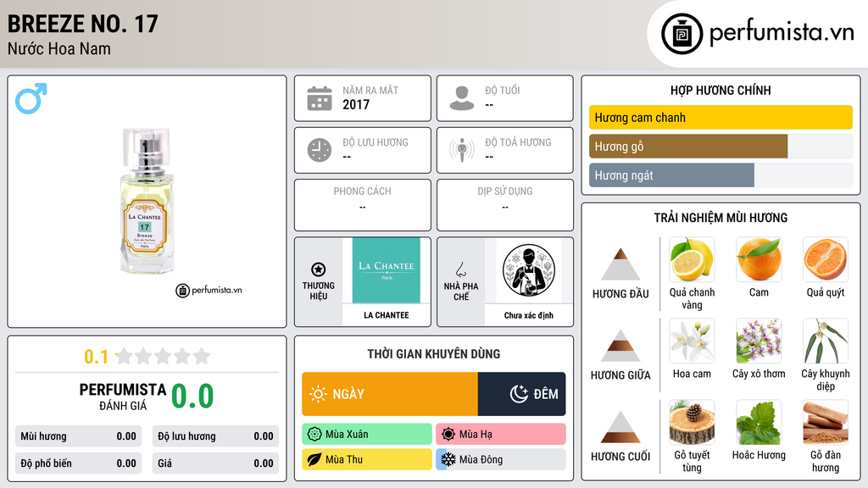Open the La Chantee brand logo
The width and height of the screenshot is (868, 488).
tap(387, 270)
